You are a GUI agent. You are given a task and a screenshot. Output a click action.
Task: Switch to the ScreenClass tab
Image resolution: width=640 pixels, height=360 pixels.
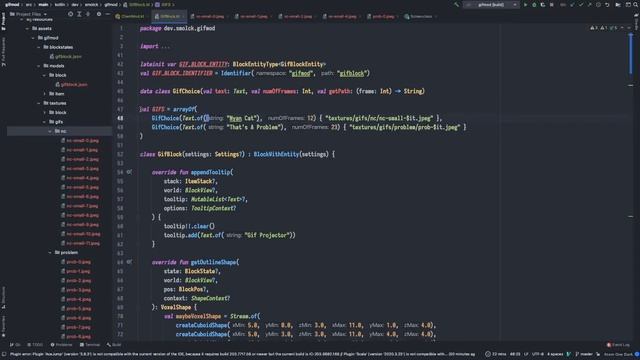coord(420,16)
